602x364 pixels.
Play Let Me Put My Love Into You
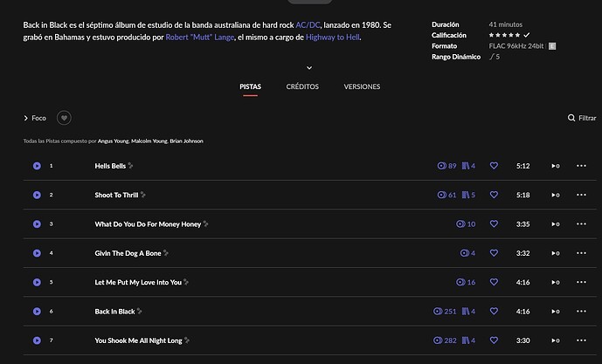[x=37, y=282]
